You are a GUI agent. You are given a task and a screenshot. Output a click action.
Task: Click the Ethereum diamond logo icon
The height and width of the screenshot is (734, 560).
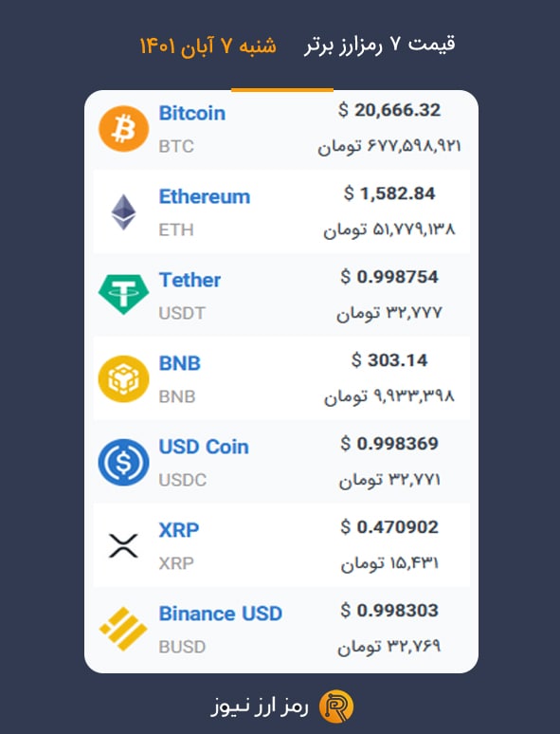[x=123, y=212]
